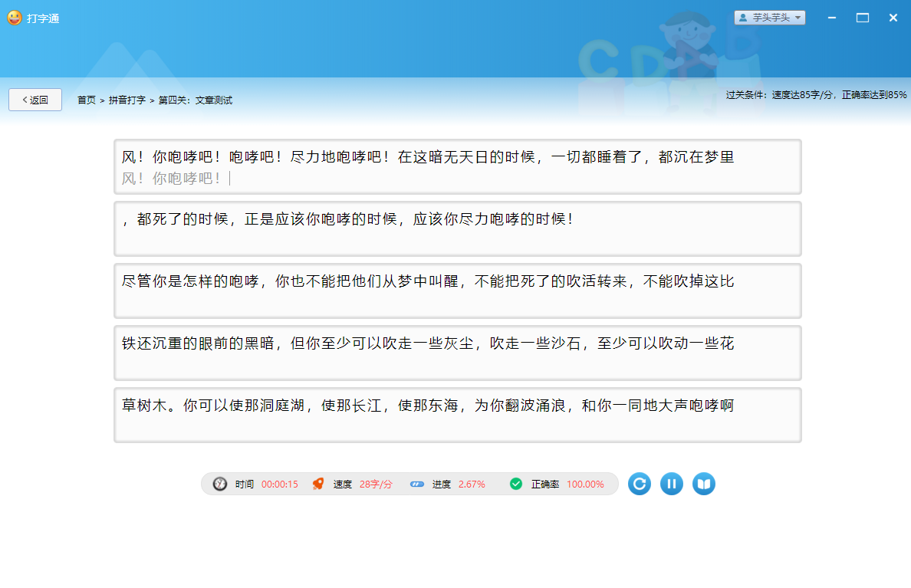Click the fourth text box starting with 铁还沉重

457,353
